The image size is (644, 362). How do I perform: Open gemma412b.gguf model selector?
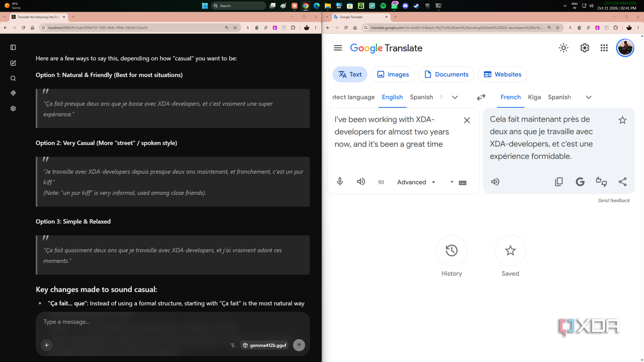coord(264,345)
